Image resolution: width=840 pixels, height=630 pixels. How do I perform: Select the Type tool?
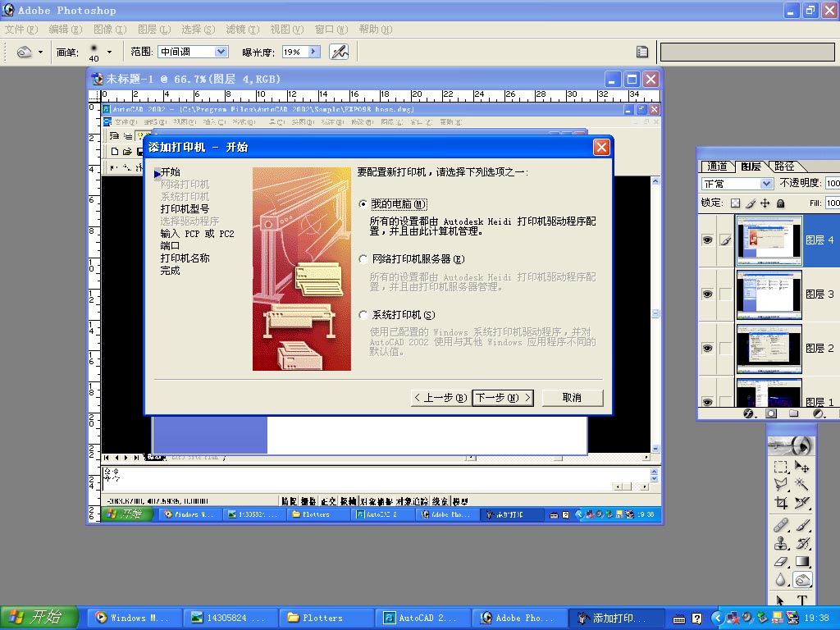[802, 600]
